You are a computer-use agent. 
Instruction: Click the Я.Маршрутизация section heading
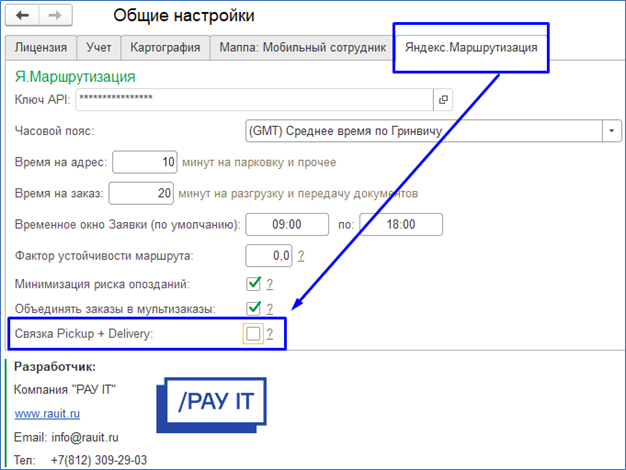(75, 76)
